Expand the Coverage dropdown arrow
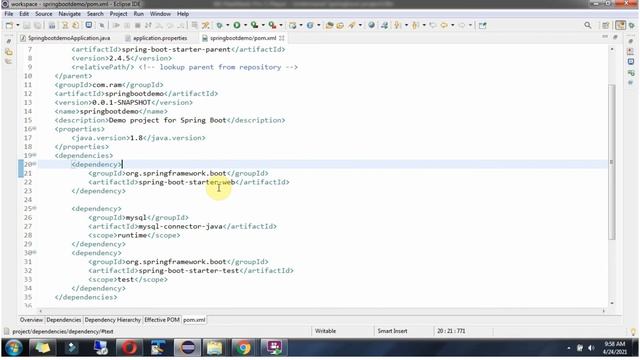The height and width of the screenshot is (360, 640). [263, 25]
